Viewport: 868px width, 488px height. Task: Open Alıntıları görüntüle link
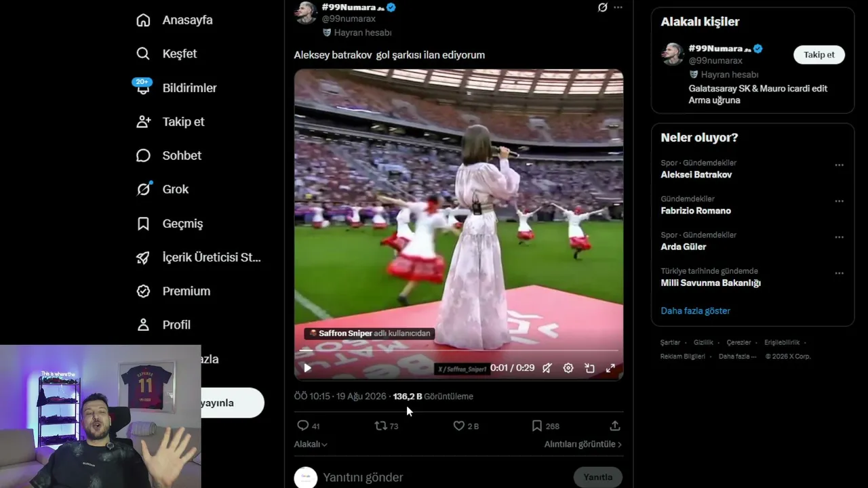click(x=583, y=444)
